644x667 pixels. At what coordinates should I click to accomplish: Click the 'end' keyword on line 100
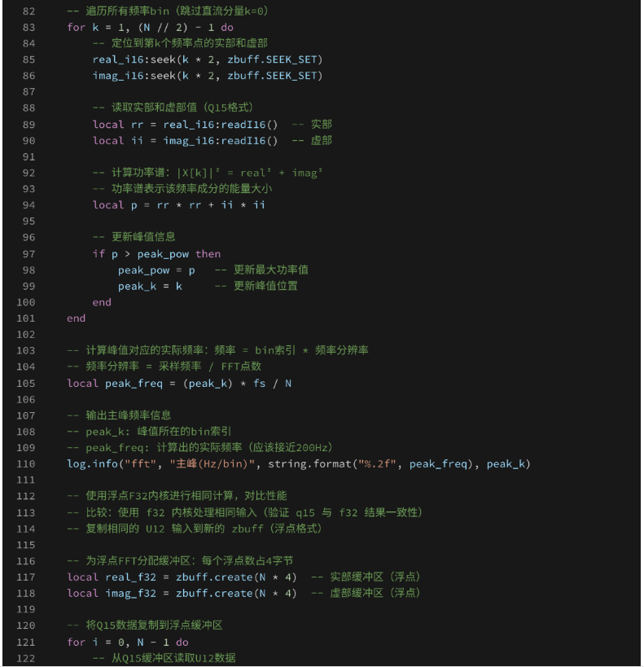pos(102,302)
